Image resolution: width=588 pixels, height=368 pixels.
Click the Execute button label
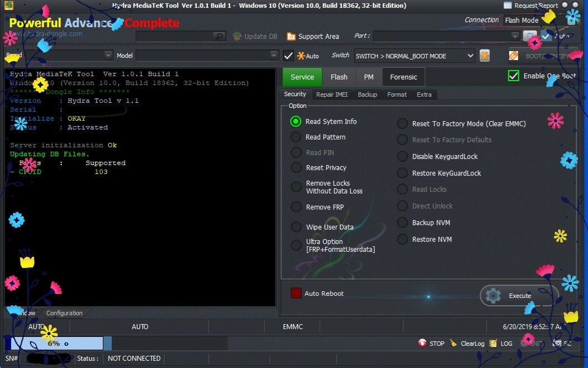pyautogui.click(x=520, y=296)
